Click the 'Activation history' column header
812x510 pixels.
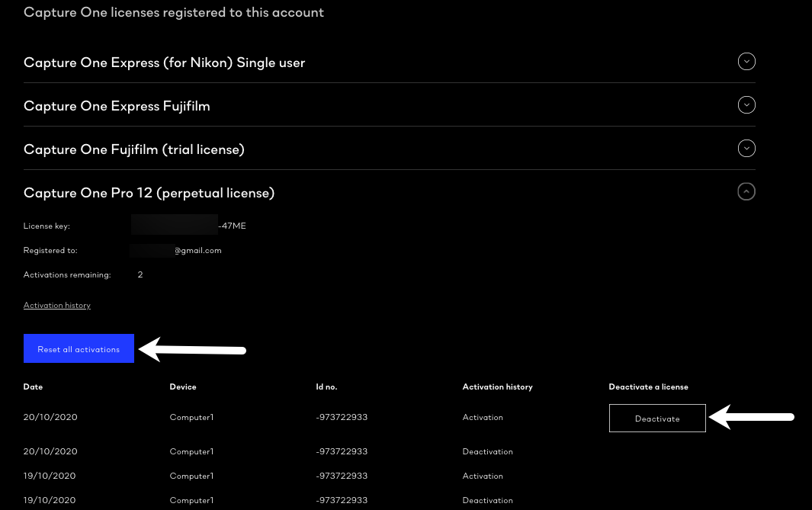pyautogui.click(x=497, y=387)
